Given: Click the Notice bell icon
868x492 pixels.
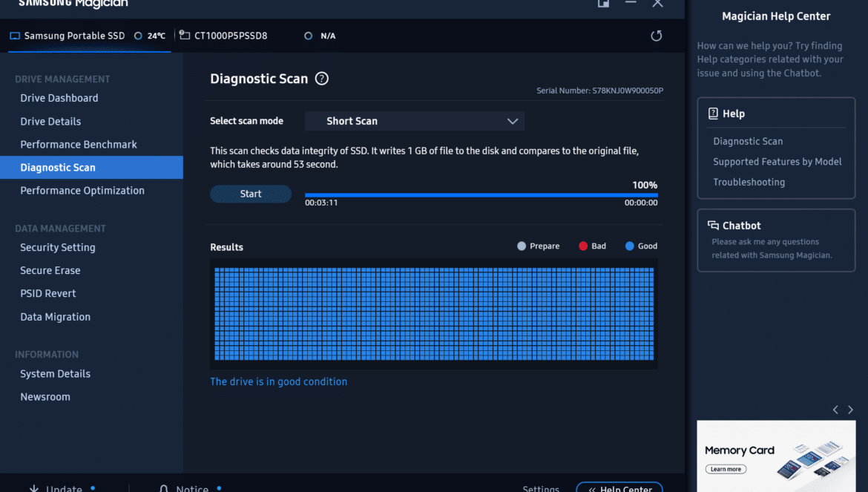Looking at the screenshot, I should click(164, 489).
